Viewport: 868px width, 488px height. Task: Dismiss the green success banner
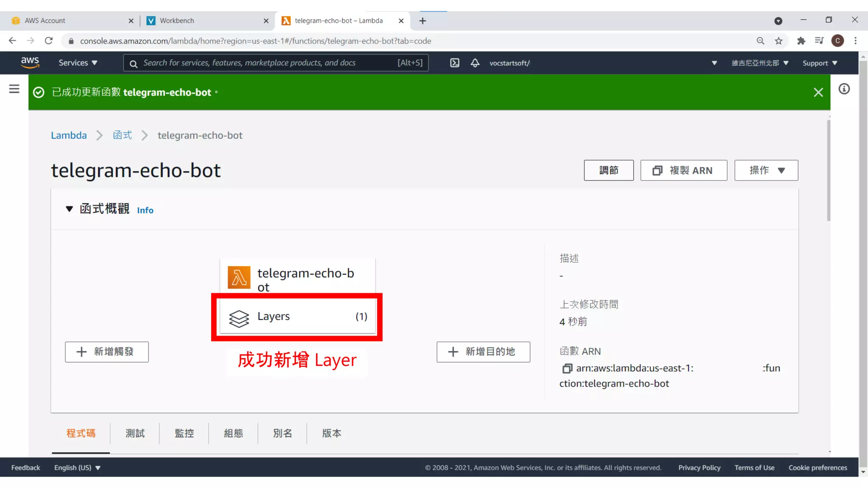tap(818, 92)
